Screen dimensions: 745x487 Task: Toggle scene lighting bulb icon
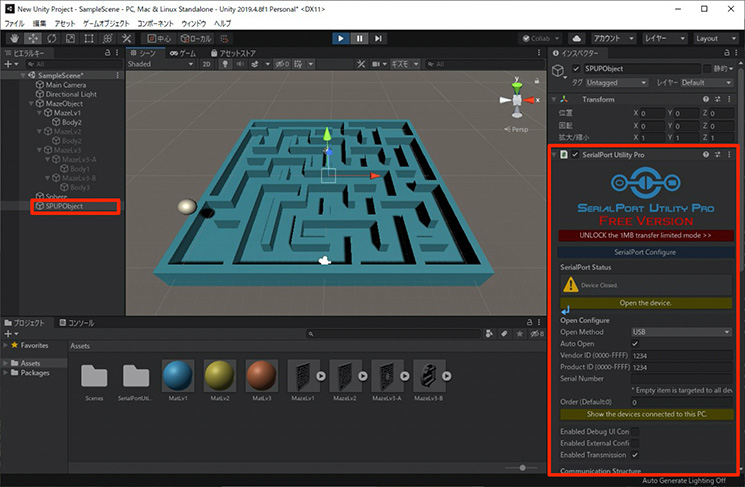tap(225, 64)
